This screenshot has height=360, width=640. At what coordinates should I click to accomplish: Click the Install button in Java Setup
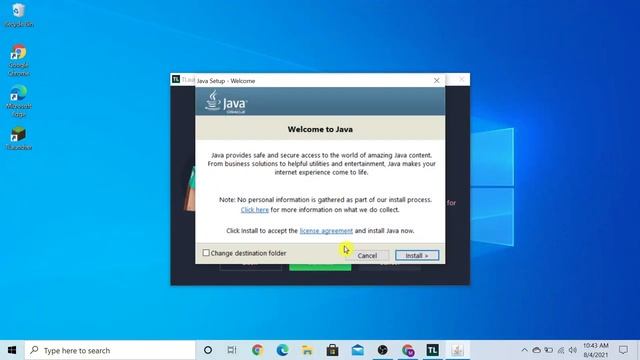[417, 256]
